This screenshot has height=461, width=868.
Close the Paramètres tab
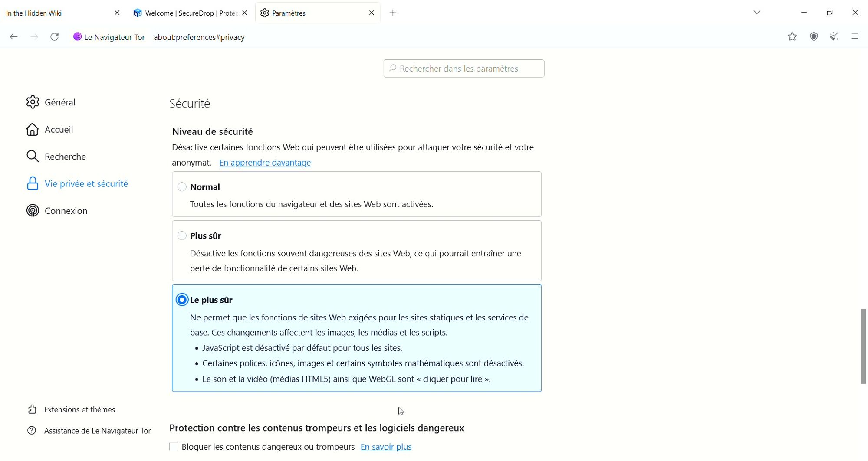coord(372,13)
